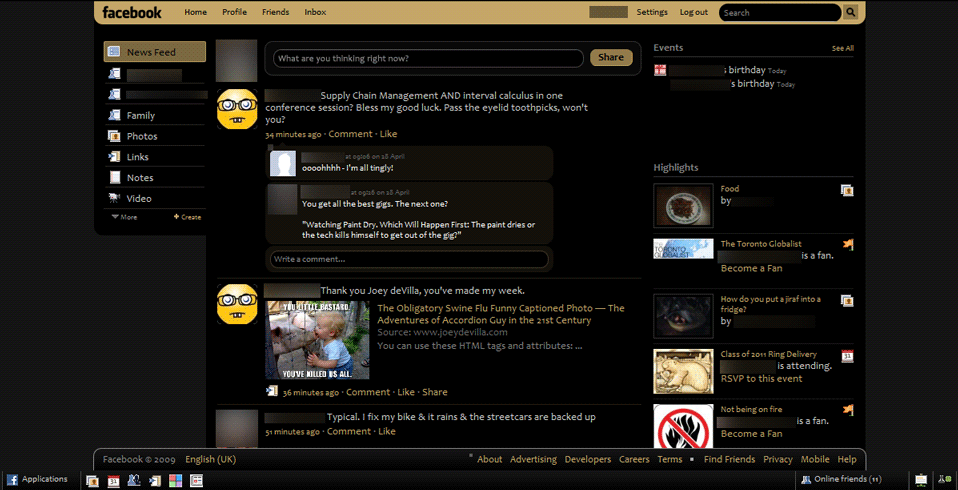
Task: Click the album icon beside jiraf fridge highlight
Action: 847,301
